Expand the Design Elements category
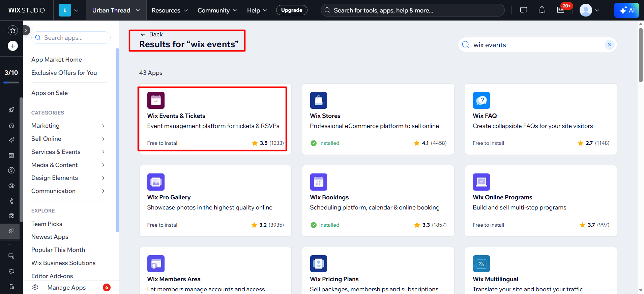The height and width of the screenshot is (294, 644). click(x=69, y=178)
